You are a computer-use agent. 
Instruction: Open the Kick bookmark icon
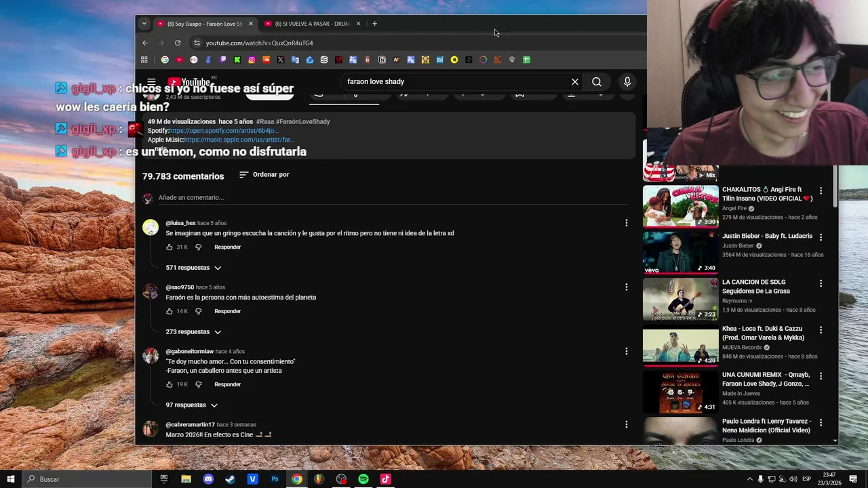point(237,60)
